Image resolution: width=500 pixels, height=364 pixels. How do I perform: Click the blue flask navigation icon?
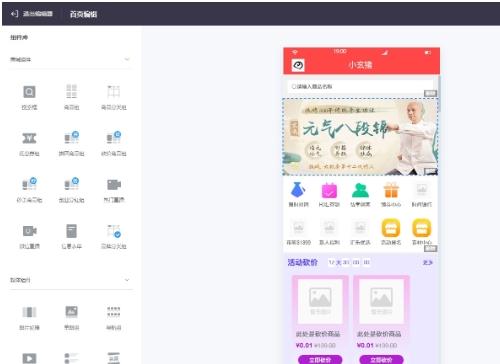pos(298,190)
